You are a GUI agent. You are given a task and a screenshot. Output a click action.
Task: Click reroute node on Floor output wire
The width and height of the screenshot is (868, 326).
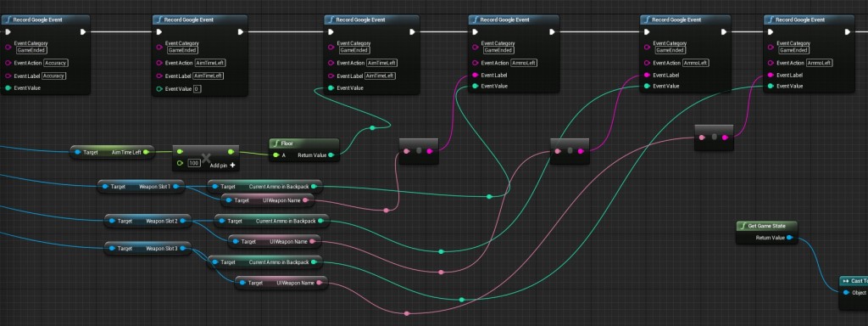point(372,128)
